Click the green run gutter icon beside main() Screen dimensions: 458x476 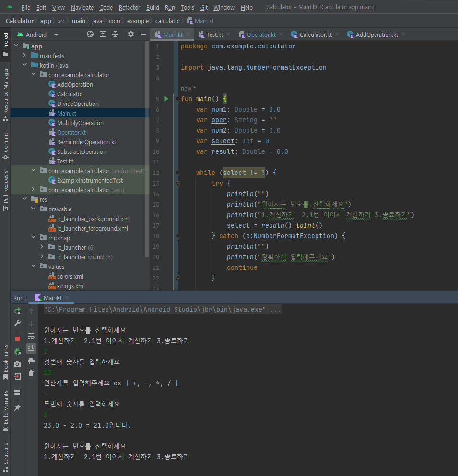[x=166, y=99]
